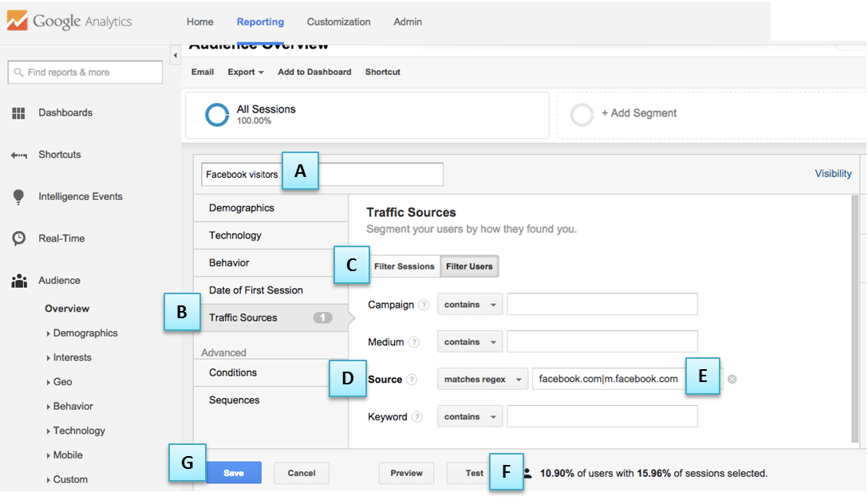Click the Campaign value input field

[x=602, y=305]
